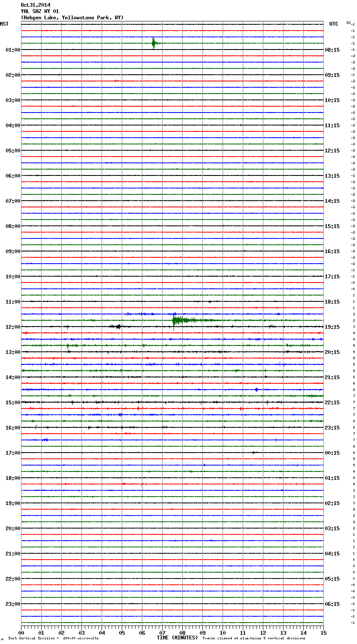
Task: Click the black trace burst on the 12:00 line
Action: point(116,327)
